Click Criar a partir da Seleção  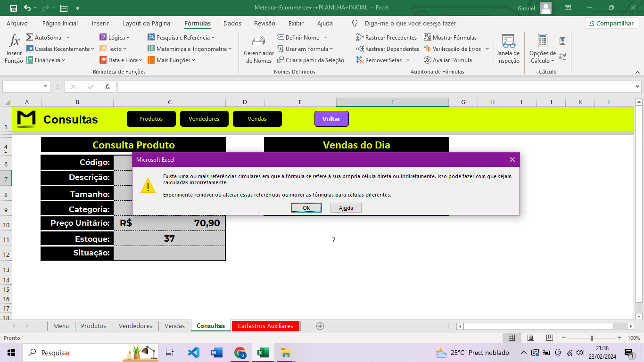(310, 60)
